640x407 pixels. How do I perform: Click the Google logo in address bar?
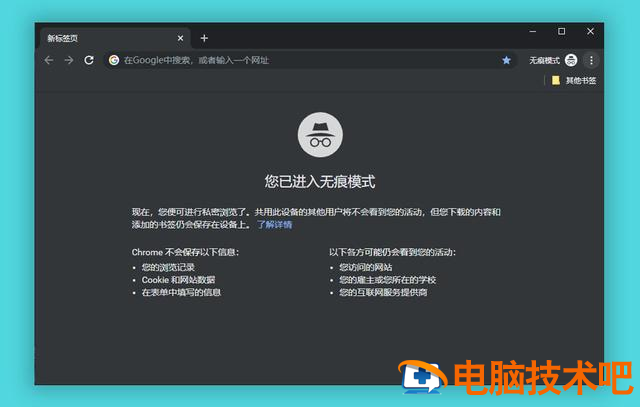tap(114, 60)
